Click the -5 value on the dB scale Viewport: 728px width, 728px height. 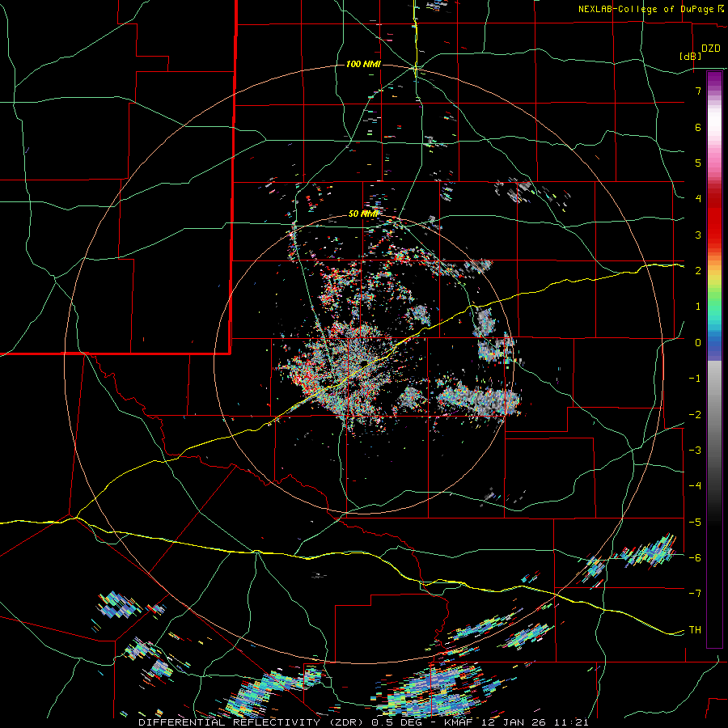click(x=695, y=523)
